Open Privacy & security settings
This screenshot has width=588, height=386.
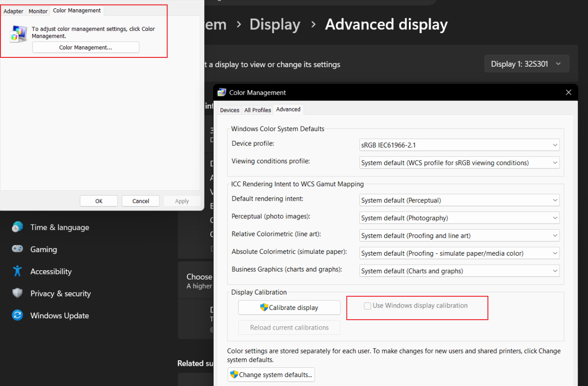[61, 293]
